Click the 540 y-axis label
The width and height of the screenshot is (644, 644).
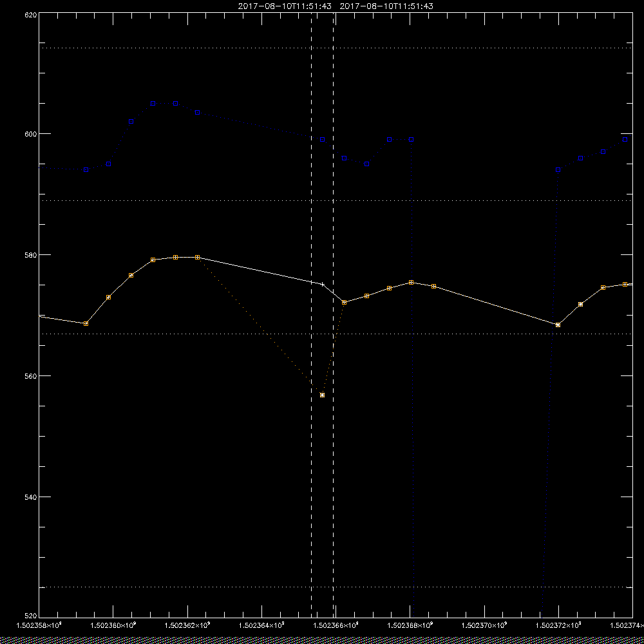click(x=31, y=497)
